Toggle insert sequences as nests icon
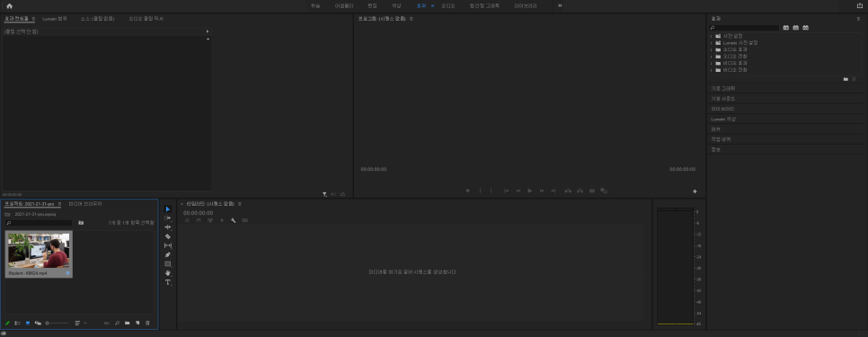The image size is (868, 337). [x=187, y=220]
